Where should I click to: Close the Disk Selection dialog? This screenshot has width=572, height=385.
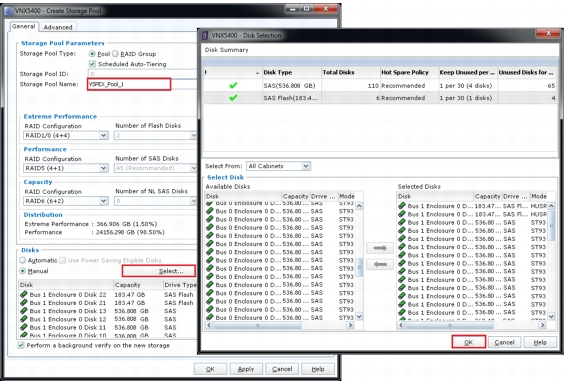point(548,33)
